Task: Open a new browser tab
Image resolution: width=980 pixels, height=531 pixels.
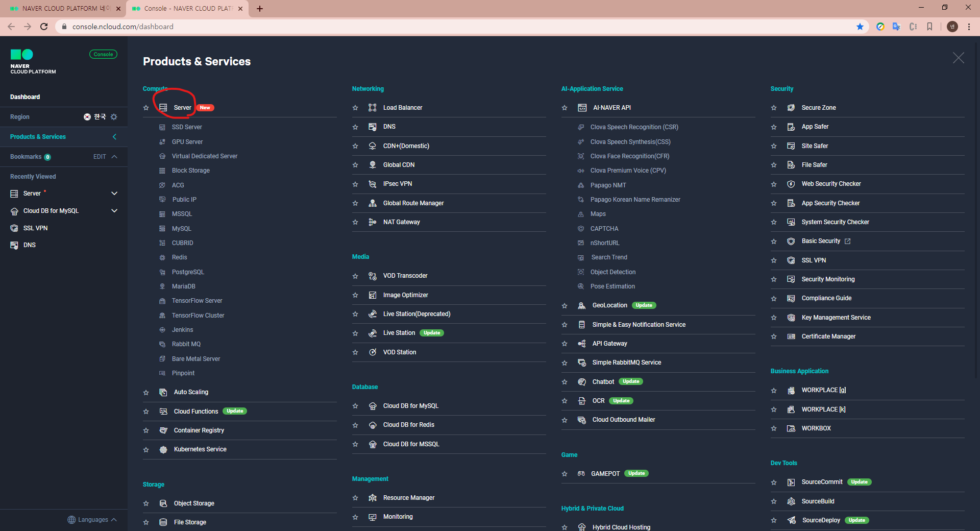Action: click(260, 9)
